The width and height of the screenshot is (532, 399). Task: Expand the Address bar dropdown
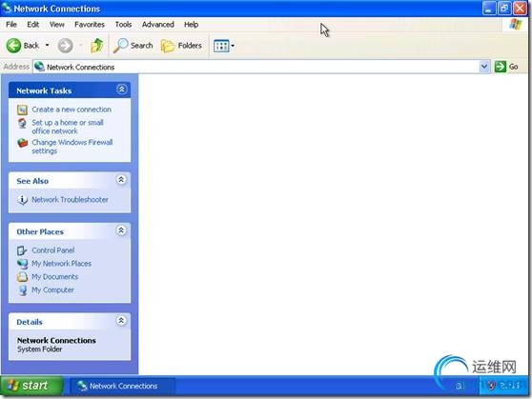[x=484, y=67]
